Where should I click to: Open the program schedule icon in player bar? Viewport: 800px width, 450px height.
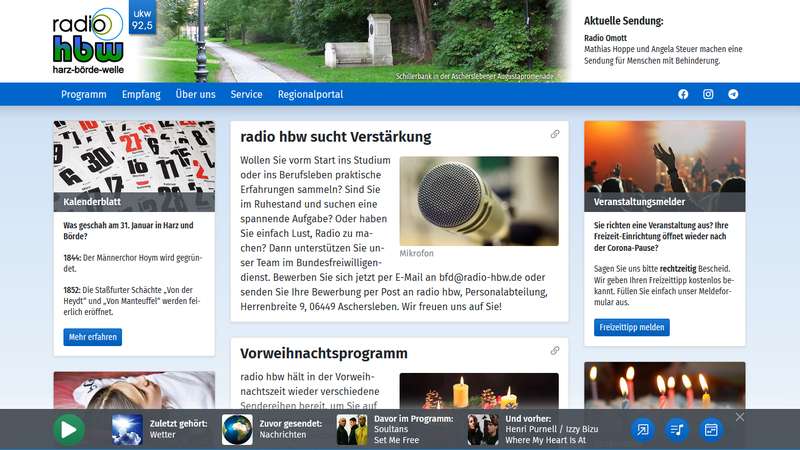click(x=711, y=430)
